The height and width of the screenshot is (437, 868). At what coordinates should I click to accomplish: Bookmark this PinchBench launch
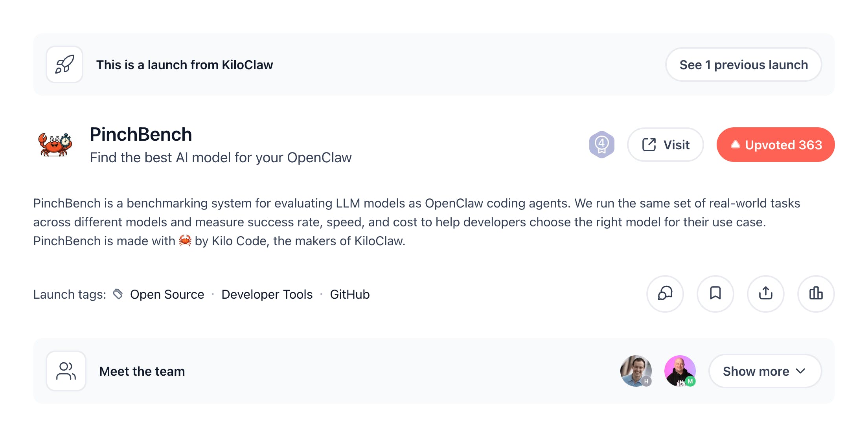tap(715, 294)
